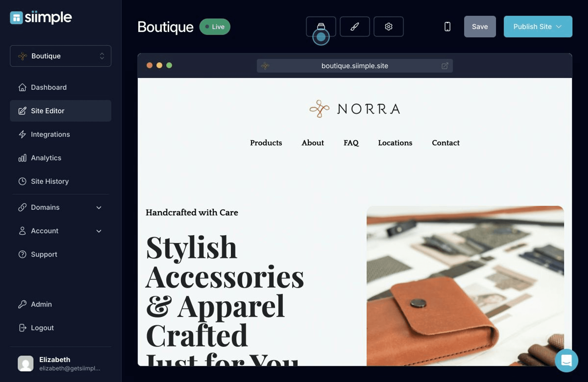This screenshot has height=382, width=588.
Task: Click the yellow preview window dot
Action: click(x=159, y=65)
